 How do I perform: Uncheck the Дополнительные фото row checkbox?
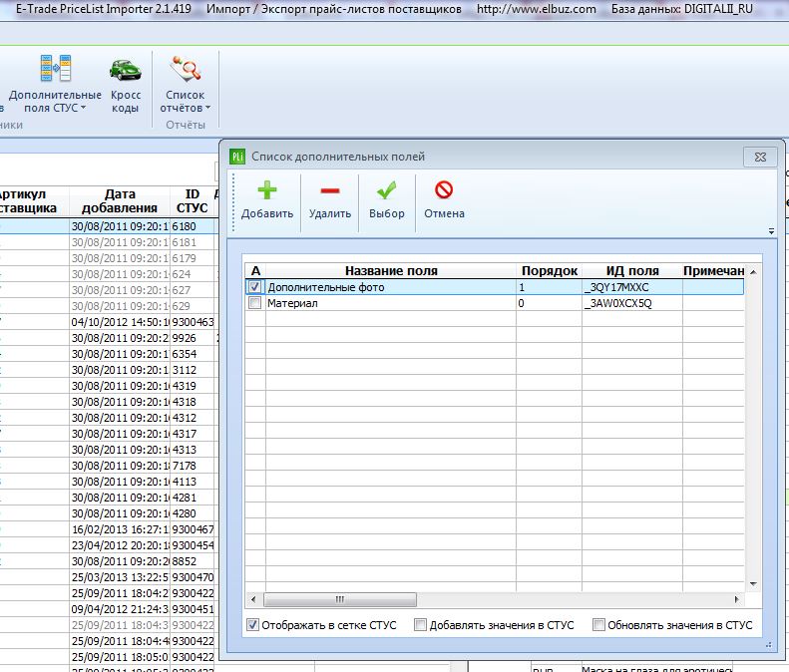[255, 287]
